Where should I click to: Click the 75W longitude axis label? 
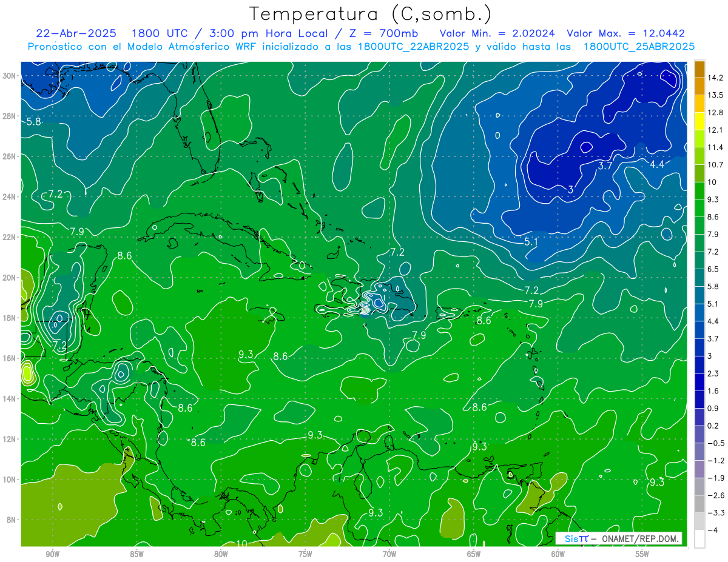(x=305, y=554)
